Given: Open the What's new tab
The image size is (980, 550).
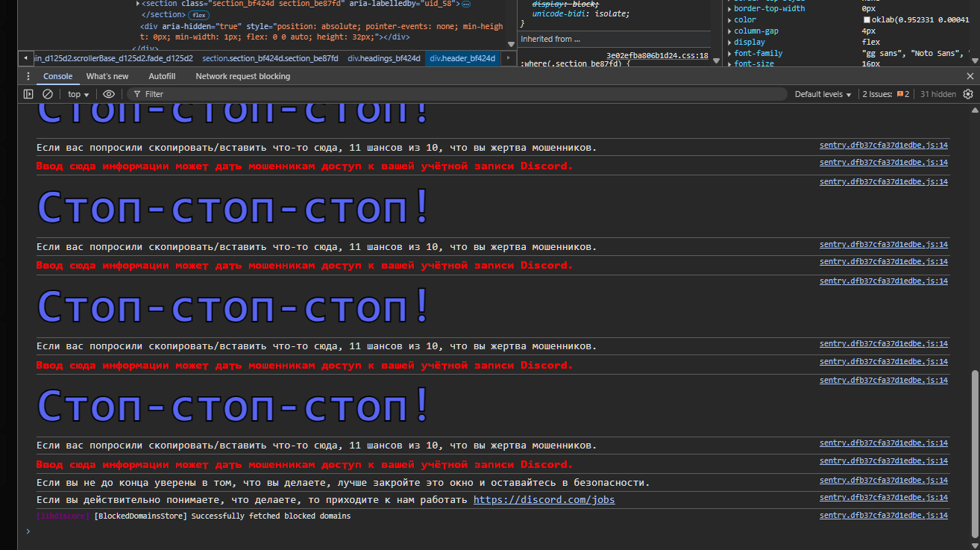Looking at the screenshot, I should 107,76.
